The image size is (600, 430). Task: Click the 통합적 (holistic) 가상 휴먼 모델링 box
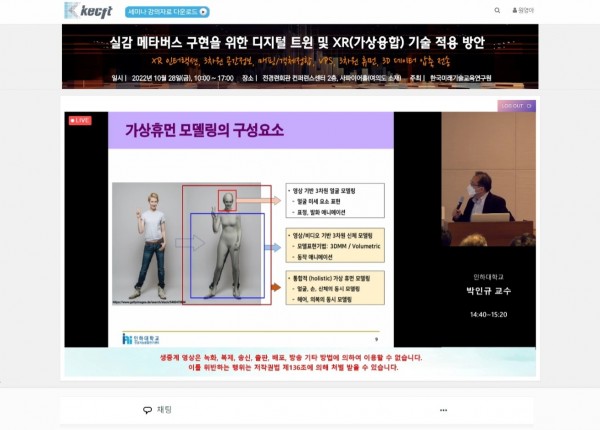click(335, 288)
